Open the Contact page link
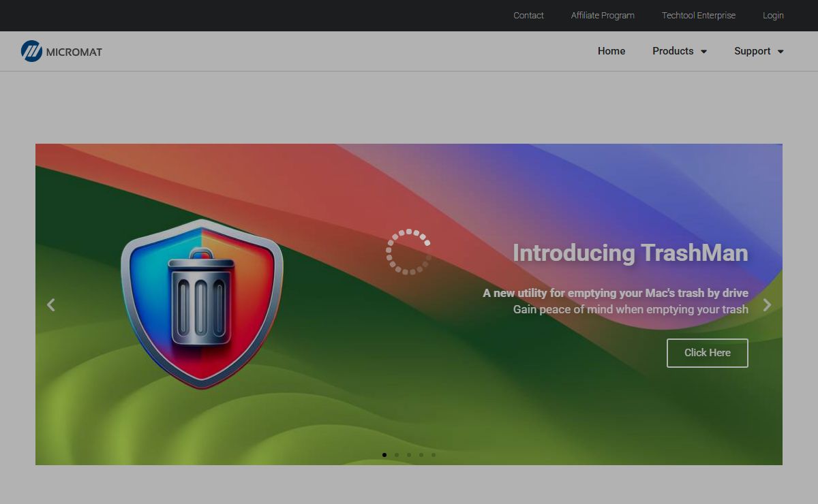 pos(528,16)
